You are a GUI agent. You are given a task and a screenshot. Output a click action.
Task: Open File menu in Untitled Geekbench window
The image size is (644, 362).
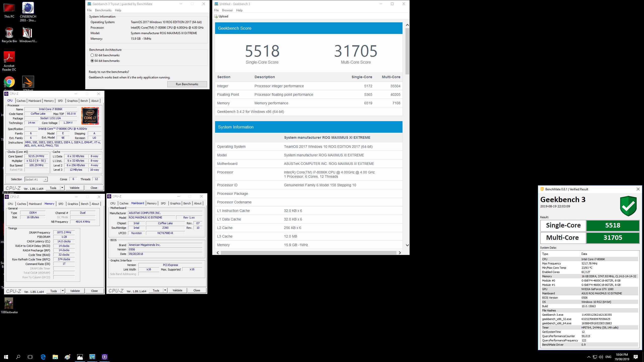216,10
